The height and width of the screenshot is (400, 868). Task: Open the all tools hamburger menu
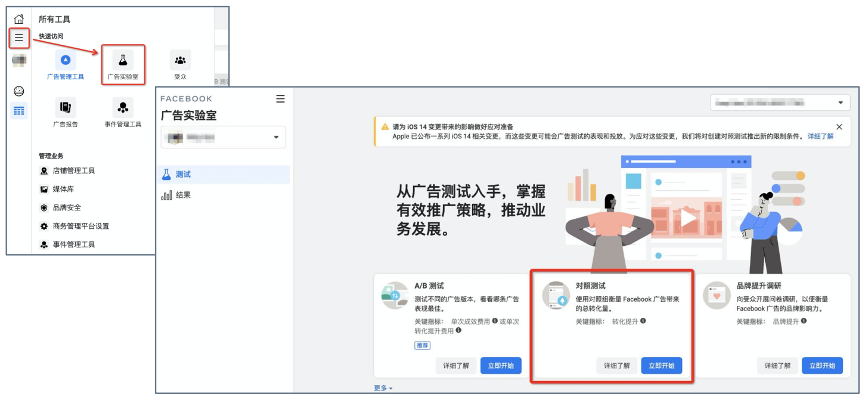point(19,38)
